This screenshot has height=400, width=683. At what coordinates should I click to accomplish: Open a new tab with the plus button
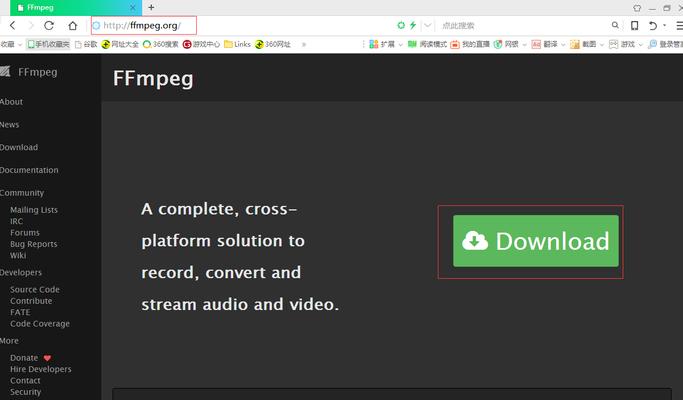(x=151, y=7)
